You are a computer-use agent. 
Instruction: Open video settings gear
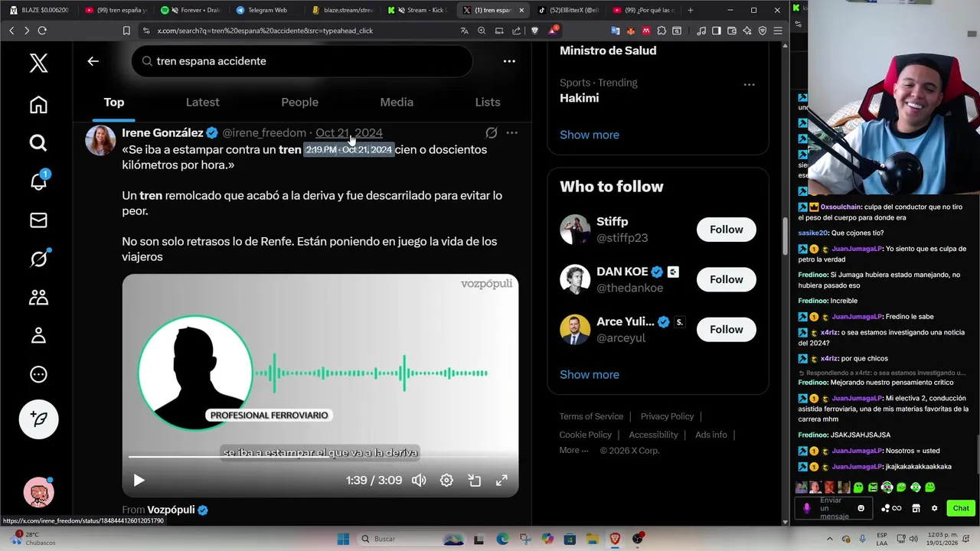[x=446, y=481]
